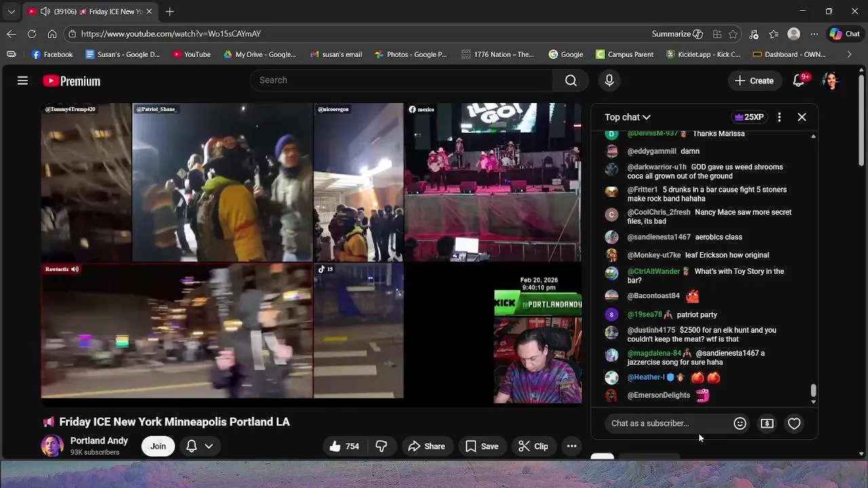Open split screen grid icon in address bar

tap(717, 34)
